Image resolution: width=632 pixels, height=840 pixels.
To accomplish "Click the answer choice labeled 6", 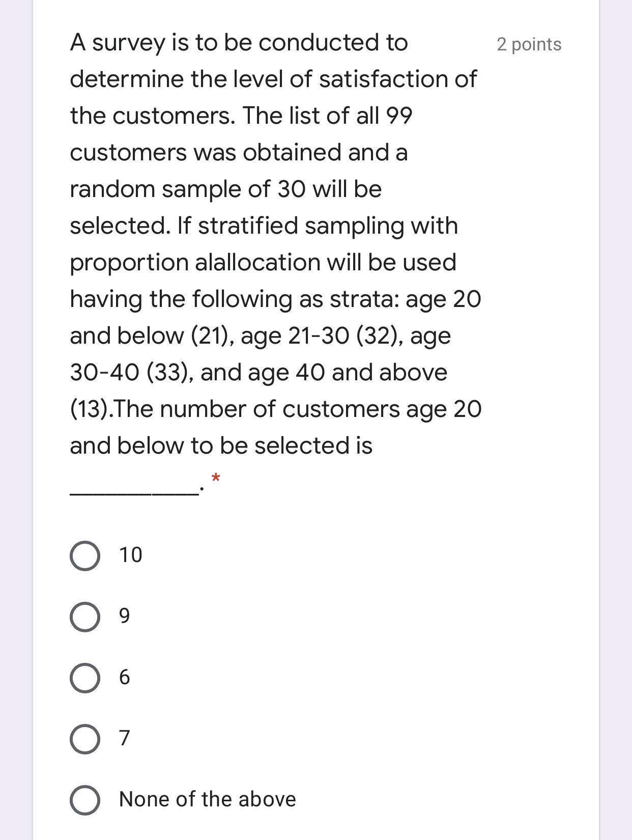I will point(125,679).
